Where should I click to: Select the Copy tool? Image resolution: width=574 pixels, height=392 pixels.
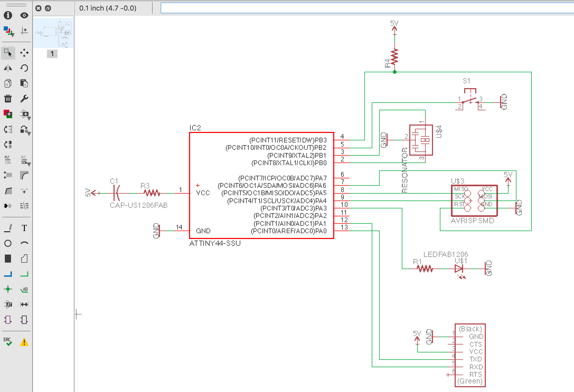[x=8, y=83]
